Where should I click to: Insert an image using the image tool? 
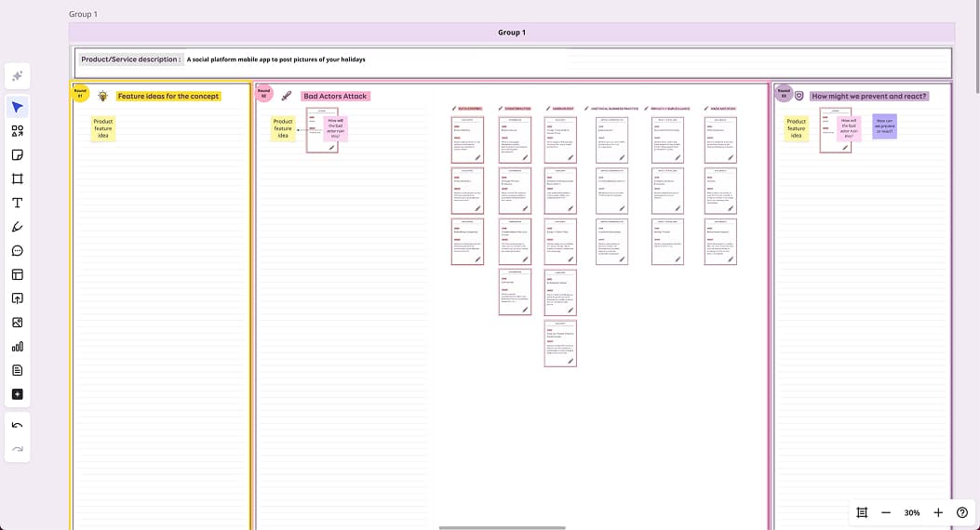tap(17, 323)
